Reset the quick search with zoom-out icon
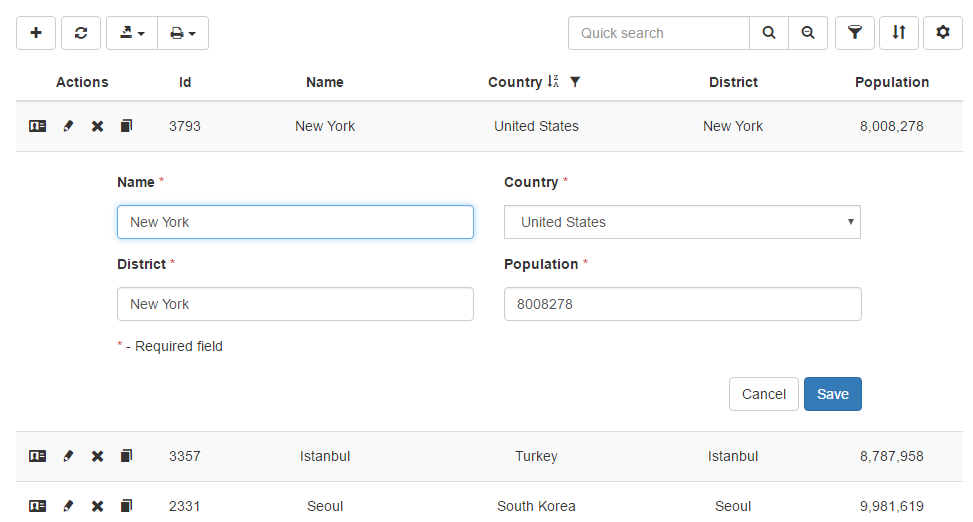 pos(807,33)
